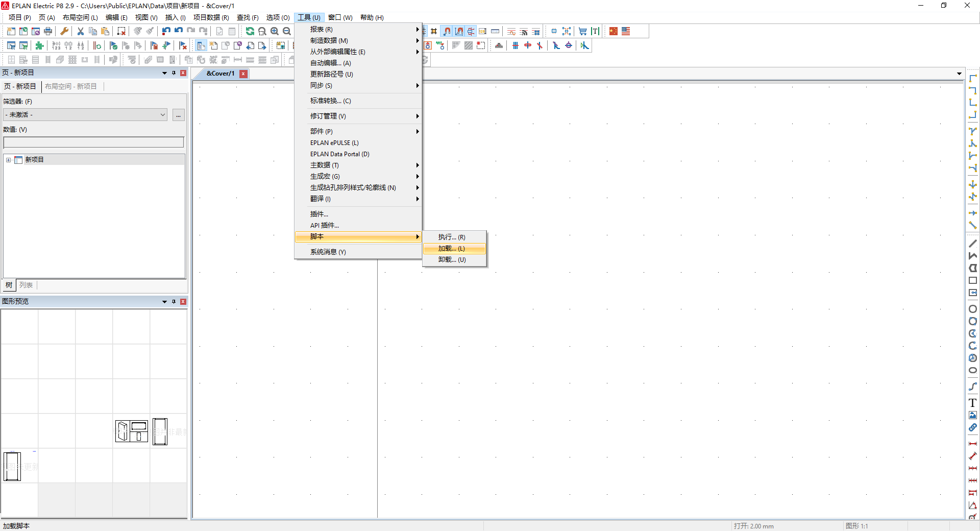Click the filter browse ... button
The image size is (980, 531).
178,115
